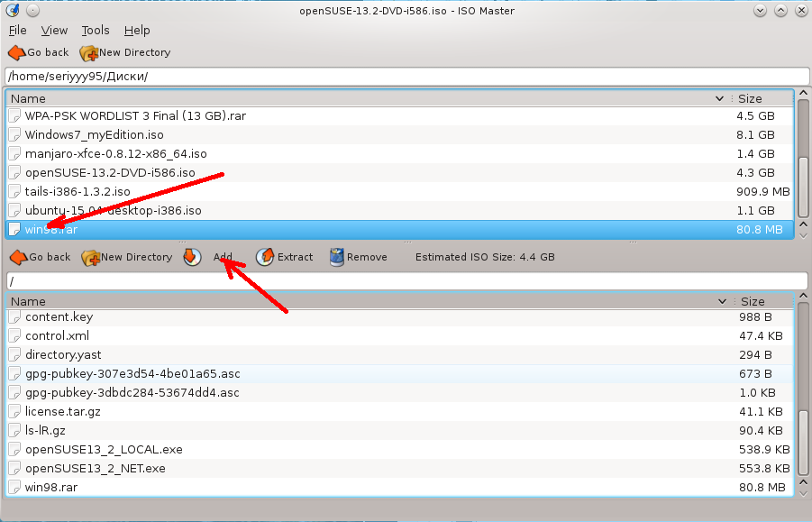The height and width of the screenshot is (522, 812).
Task: Click the Remove trash icon
Action: tap(337, 257)
